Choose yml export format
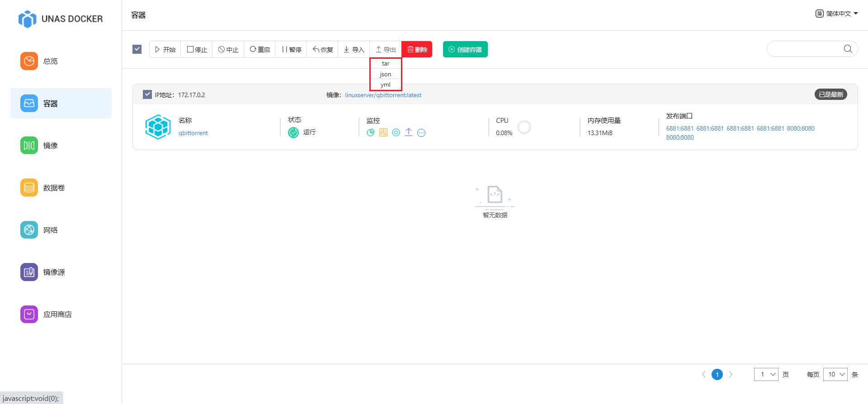868x404 pixels. (386, 85)
